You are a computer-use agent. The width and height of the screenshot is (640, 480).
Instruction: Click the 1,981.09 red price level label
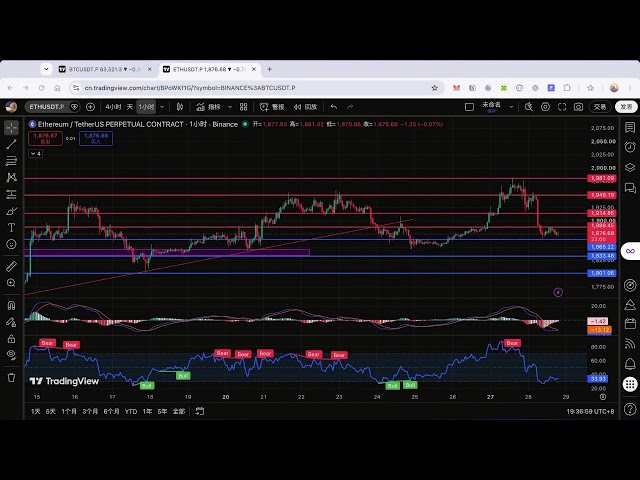pos(602,178)
